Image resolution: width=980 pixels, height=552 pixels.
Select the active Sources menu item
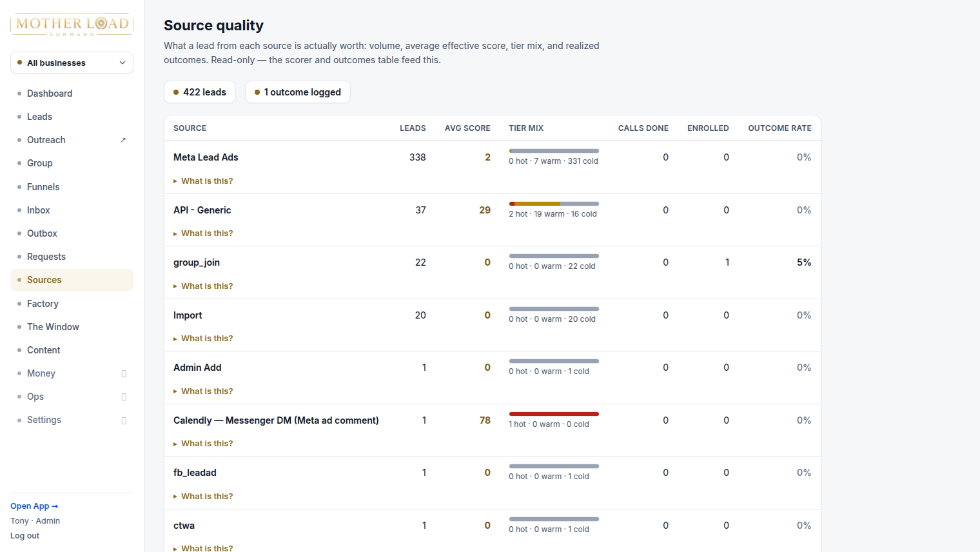(72, 280)
